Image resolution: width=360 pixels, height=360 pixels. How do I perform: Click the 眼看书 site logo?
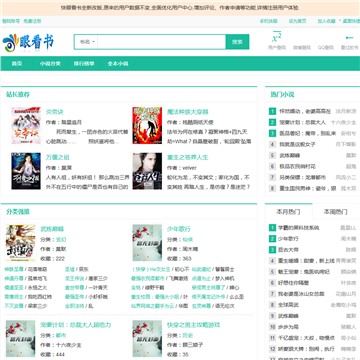[x=28, y=43]
